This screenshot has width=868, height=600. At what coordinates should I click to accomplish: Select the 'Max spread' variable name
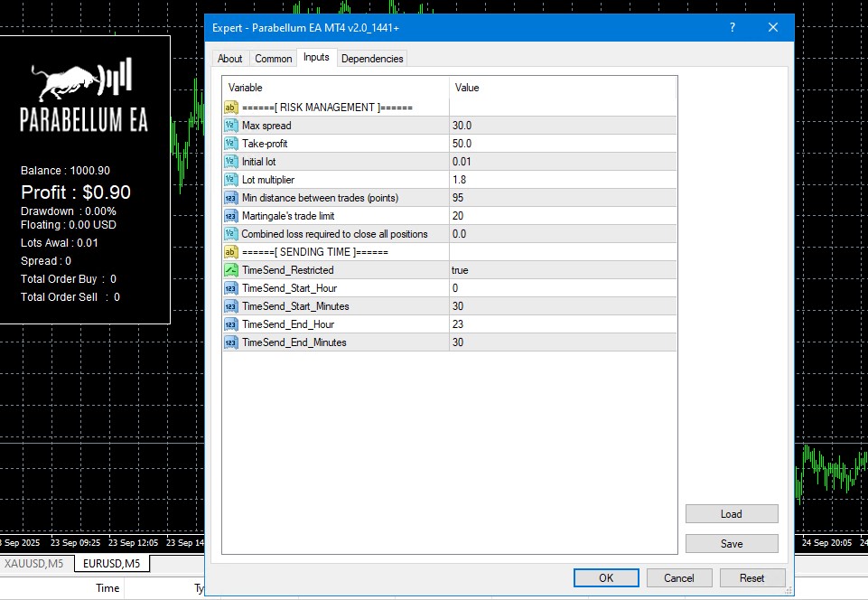(x=266, y=126)
